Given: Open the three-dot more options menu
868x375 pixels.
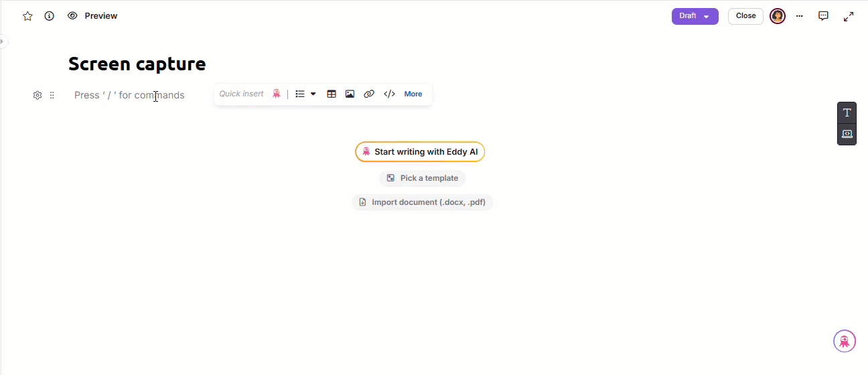Looking at the screenshot, I should pyautogui.click(x=799, y=16).
